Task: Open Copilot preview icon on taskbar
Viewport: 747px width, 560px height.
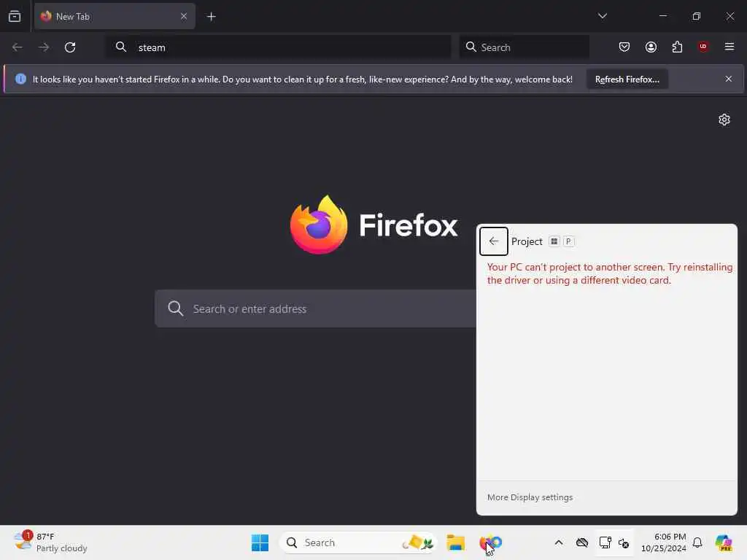Action: pyautogui.click(x=724, y=542)
